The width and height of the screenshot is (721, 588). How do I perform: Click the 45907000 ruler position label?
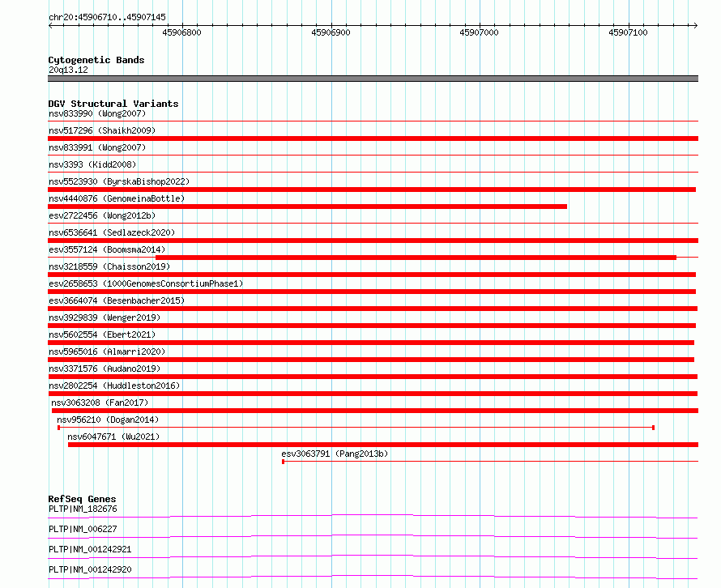click(x=479, y=32)
